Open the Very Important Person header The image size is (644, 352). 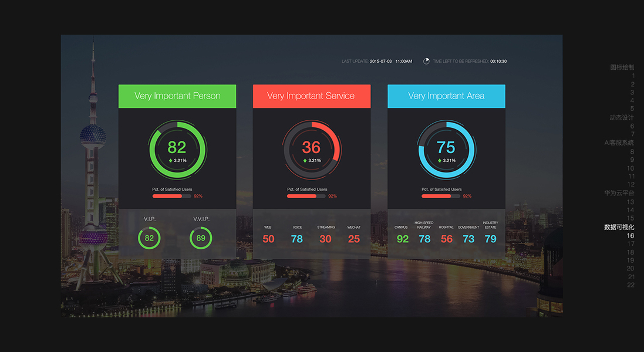(x=177, y=96)
